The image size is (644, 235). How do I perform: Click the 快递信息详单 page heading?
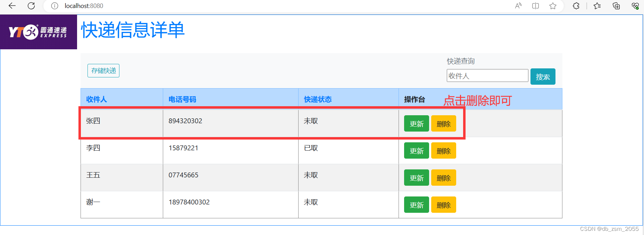133,30
